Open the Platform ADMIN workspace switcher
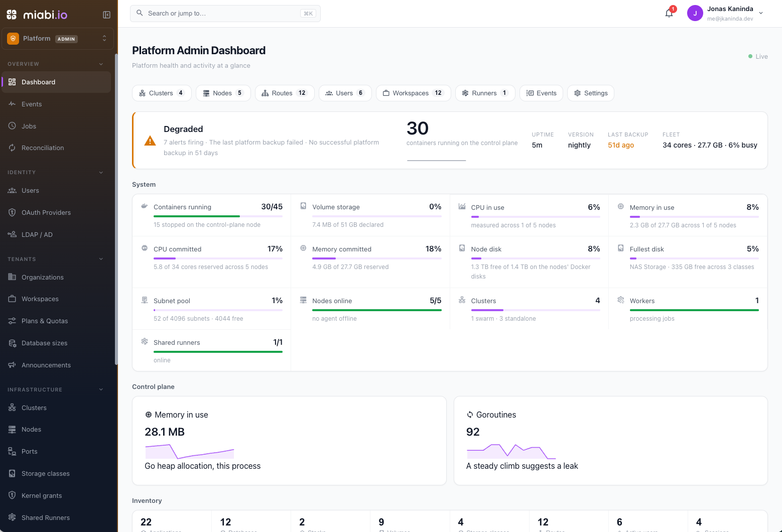This screenshot has height=532, width=782. pos(58,39)
